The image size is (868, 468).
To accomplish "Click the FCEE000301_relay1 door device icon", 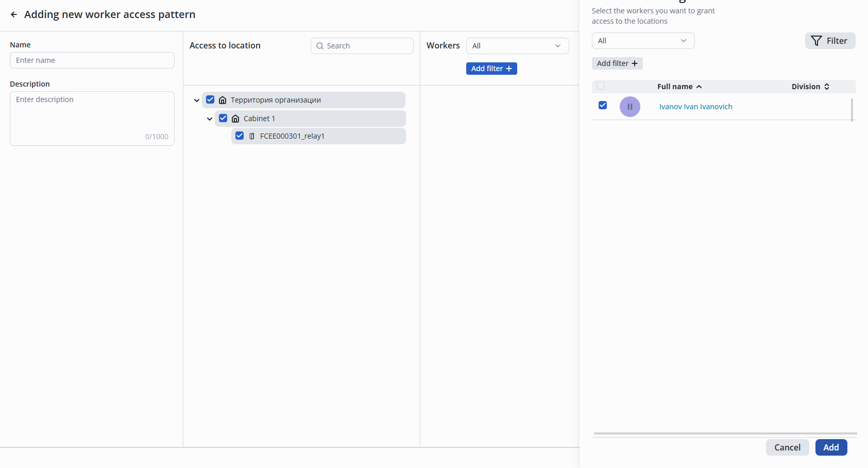I will coord(252,136).
